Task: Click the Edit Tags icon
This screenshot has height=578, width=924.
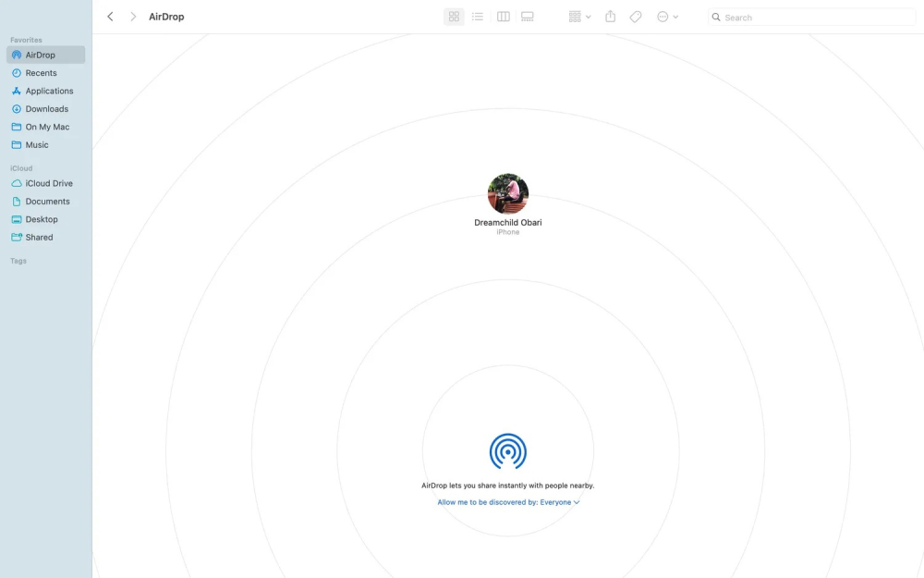Action: (x=636, y=17)
